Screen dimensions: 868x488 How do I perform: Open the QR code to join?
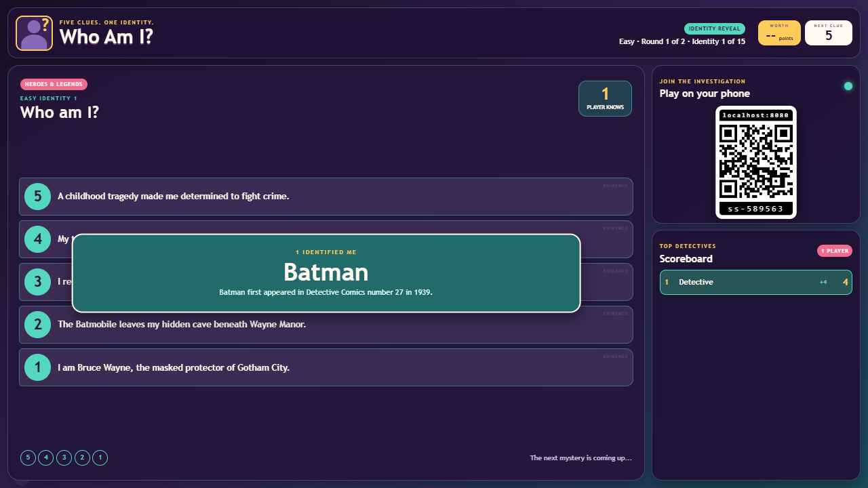756,162
